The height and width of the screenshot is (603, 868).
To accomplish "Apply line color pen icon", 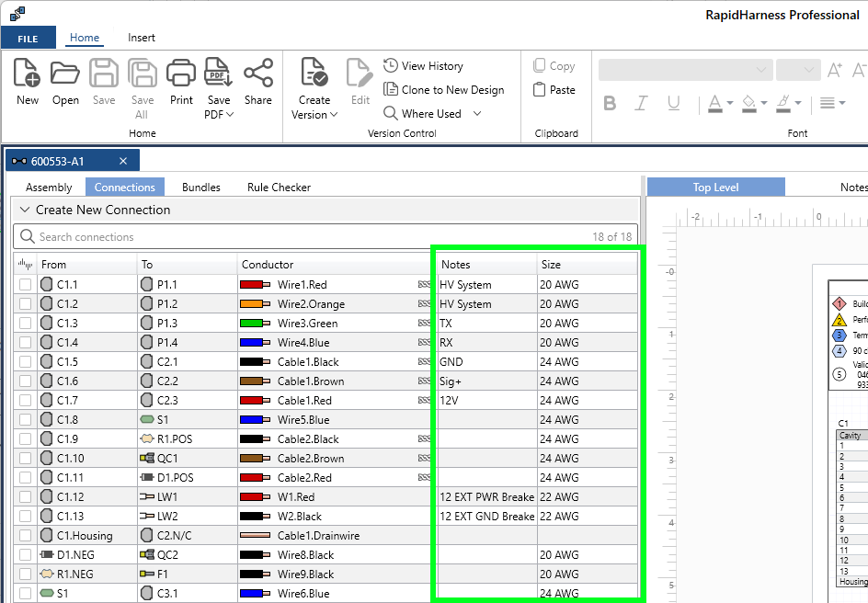I will [x=783, y=103].
